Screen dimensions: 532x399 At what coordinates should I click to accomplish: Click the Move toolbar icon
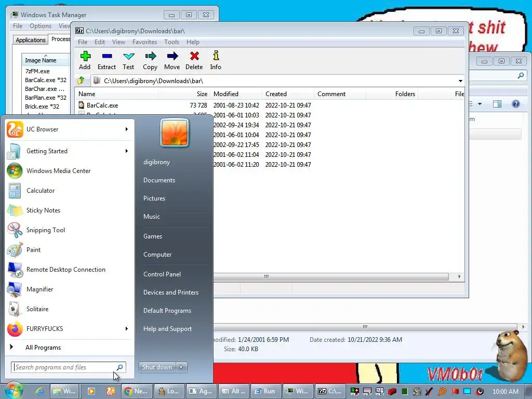pyautogui.click(x=172, y=60)
